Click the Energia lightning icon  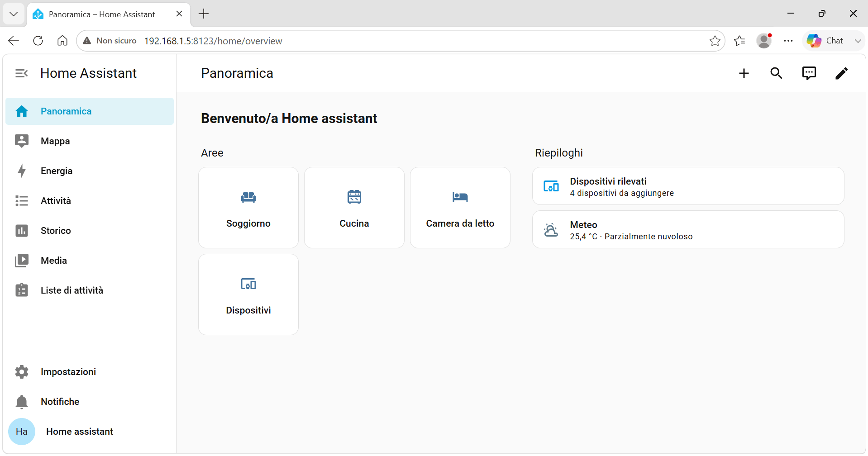click(22, 171)
